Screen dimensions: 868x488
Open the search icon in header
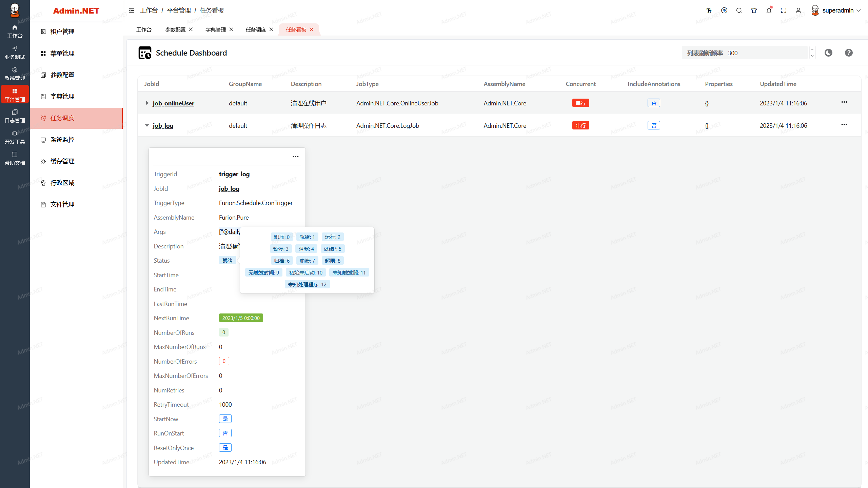click(x=739, y=11)
